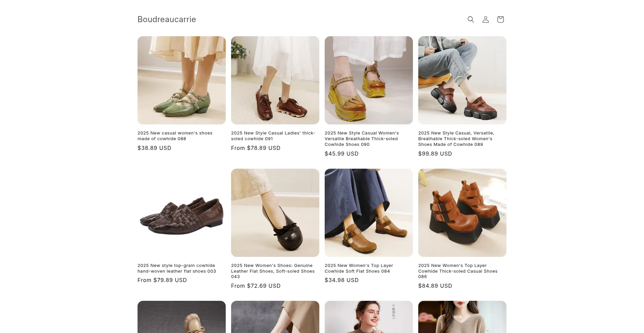Open hand-woven leather flats 003 image
The height and width of the screenshot is (333, 644).
click(x=181, y=213)
